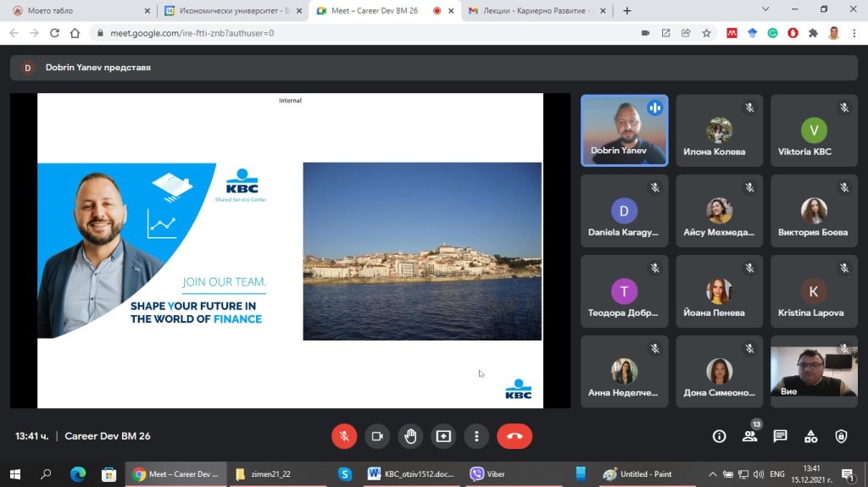Go back to previous page
Viewport: 868px width, 487px height.
[14, 33]
